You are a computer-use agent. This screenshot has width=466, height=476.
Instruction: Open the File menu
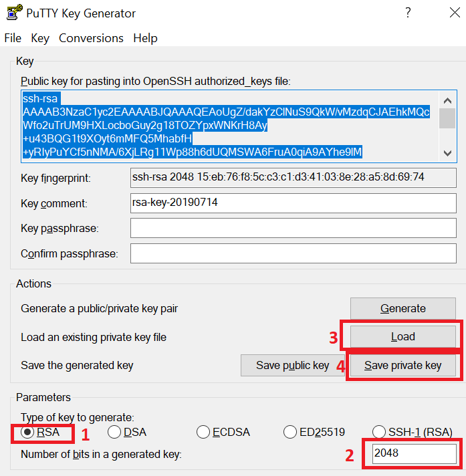point(13,38)
